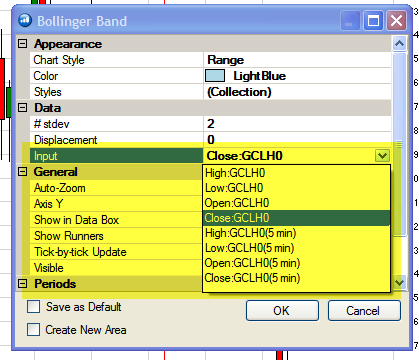Viewport: 419px width, 360px height.
Task: Select the Displacement label
Action: (66, 140)
